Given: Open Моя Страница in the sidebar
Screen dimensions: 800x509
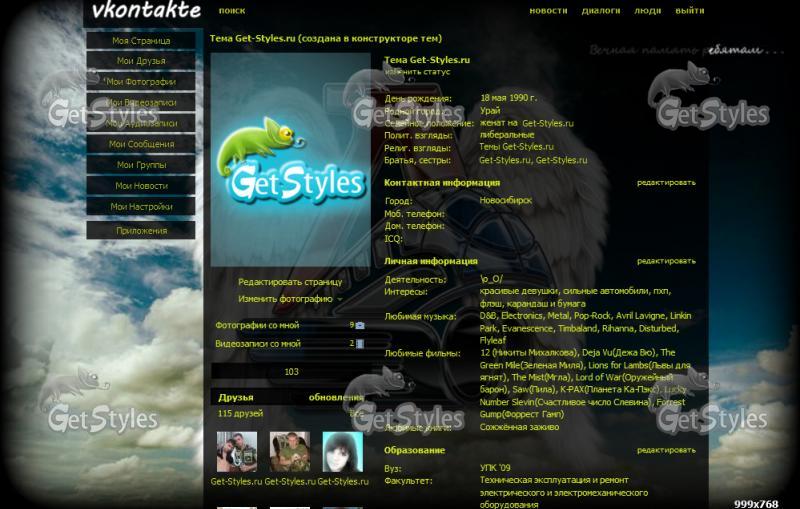Looking at the screenshot, I should point(141,40).
